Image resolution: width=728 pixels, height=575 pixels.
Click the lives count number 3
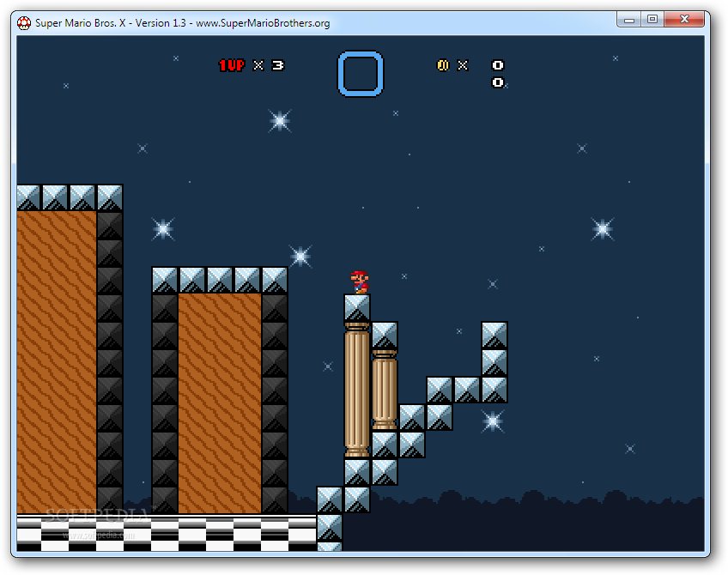pyautogui.click(x=277, y=65)
